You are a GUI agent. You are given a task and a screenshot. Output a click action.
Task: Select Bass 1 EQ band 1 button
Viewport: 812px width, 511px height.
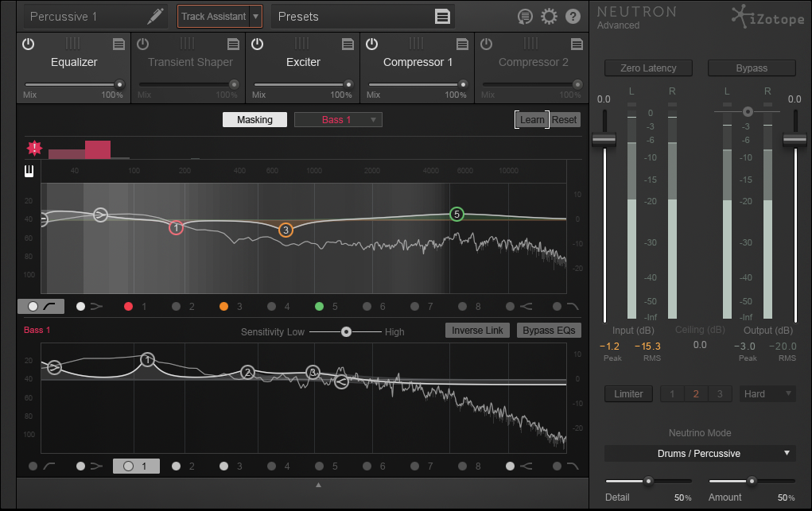[136, 466]
